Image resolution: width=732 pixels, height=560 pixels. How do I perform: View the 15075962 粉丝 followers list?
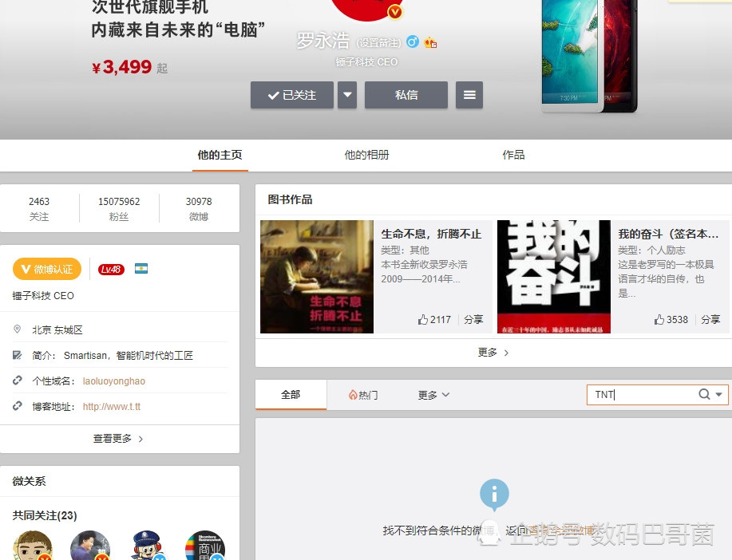(119, 208)
